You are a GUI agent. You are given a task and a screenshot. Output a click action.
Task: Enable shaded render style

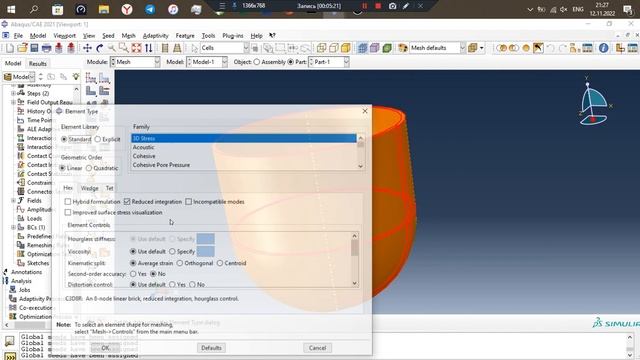[x=346, y=48]
